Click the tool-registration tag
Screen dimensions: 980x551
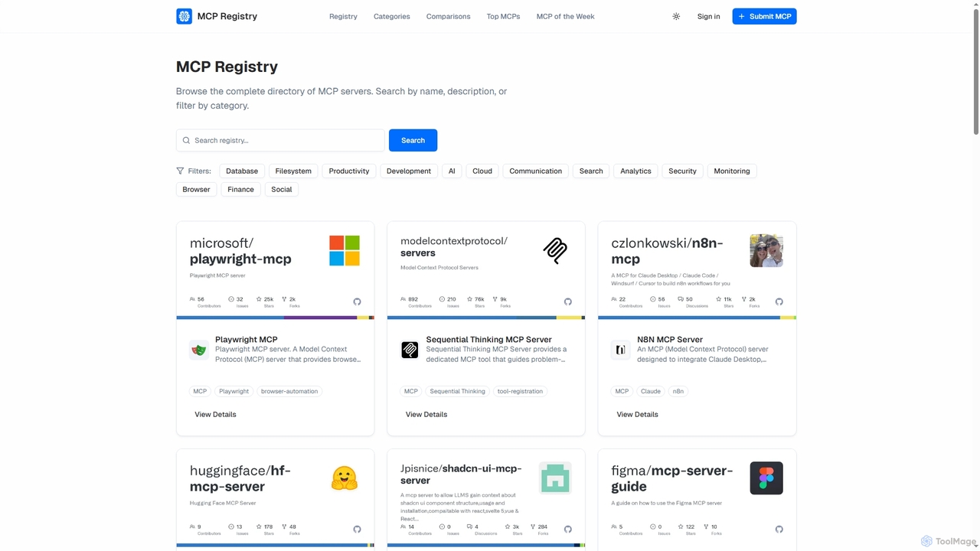pos(520,391)
